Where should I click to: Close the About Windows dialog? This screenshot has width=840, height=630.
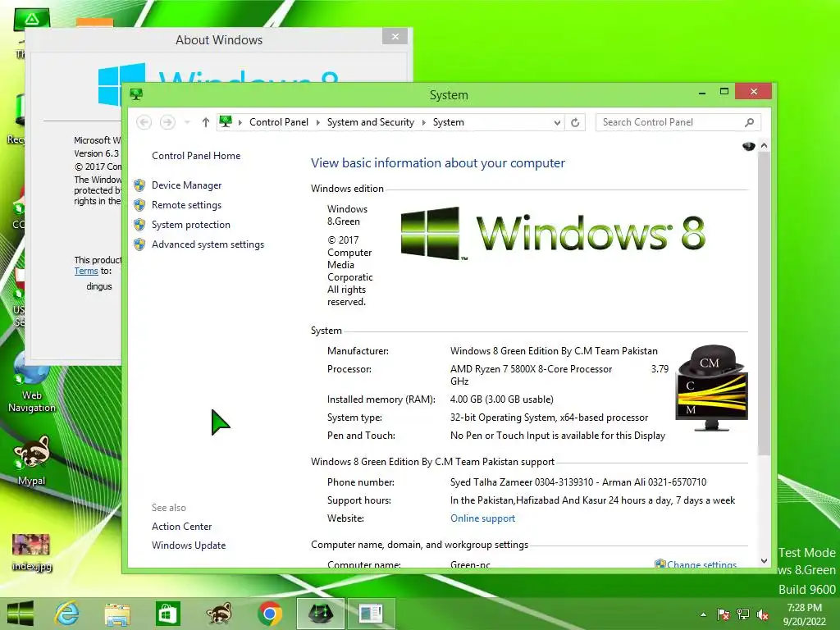tap(395, 36)
